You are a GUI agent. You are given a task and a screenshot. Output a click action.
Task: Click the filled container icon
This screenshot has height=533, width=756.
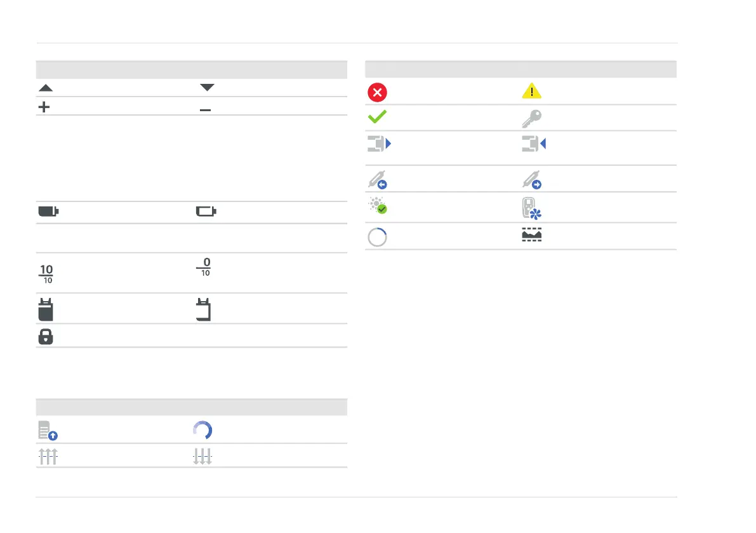pyautogui.click(x=45, y=309)
